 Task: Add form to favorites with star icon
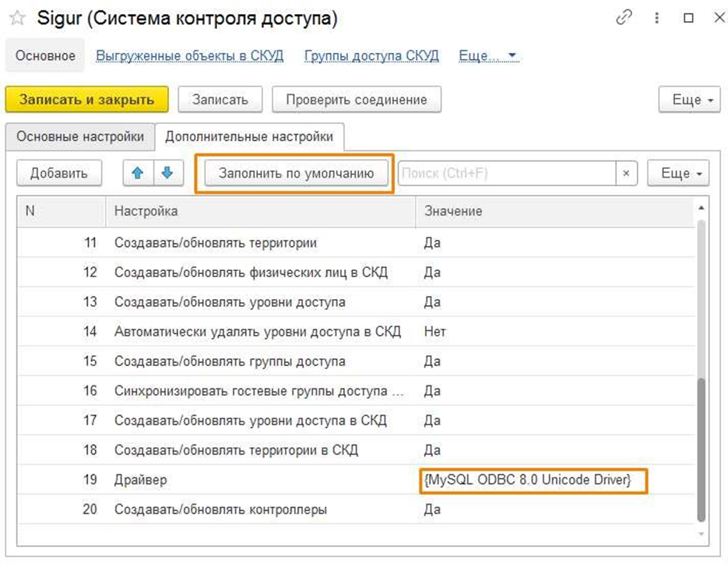(x=17, y=19)
